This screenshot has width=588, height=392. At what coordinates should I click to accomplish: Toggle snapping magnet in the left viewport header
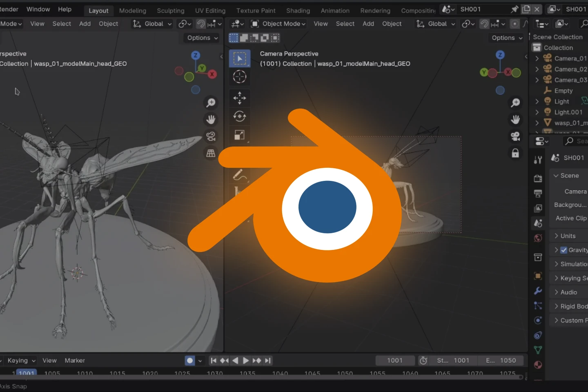pos(201,24)
